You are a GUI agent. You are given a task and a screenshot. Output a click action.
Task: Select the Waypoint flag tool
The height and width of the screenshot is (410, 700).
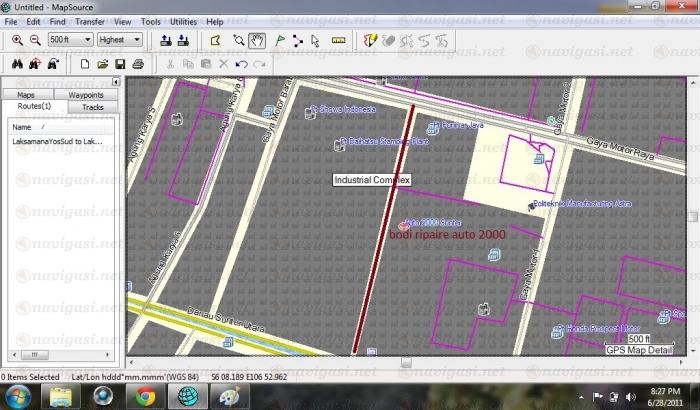[279, 40]
